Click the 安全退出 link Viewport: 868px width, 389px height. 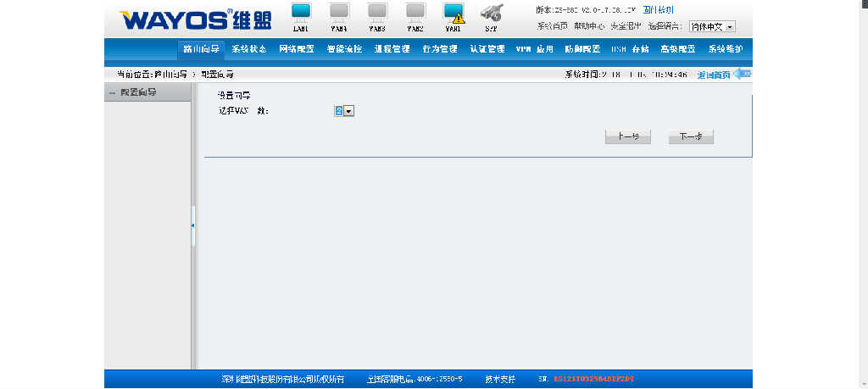[626, 26]
